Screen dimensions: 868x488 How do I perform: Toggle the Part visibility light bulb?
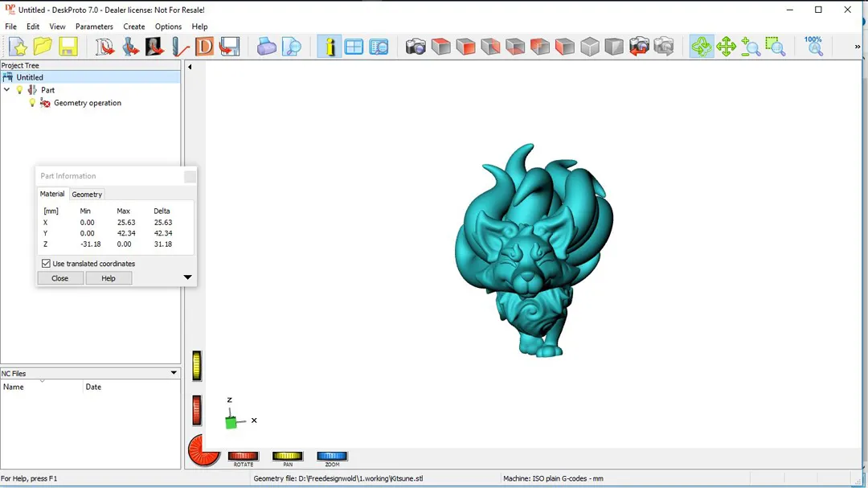pyautogui.click(x=19, y=90)
